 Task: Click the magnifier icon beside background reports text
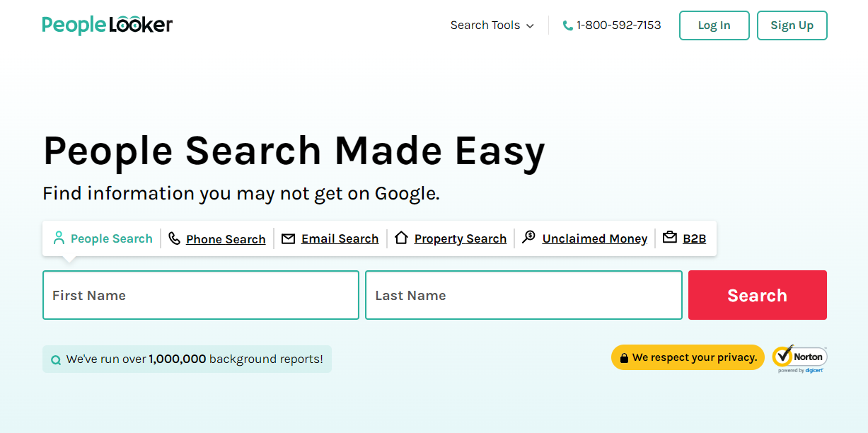point(56,360)
